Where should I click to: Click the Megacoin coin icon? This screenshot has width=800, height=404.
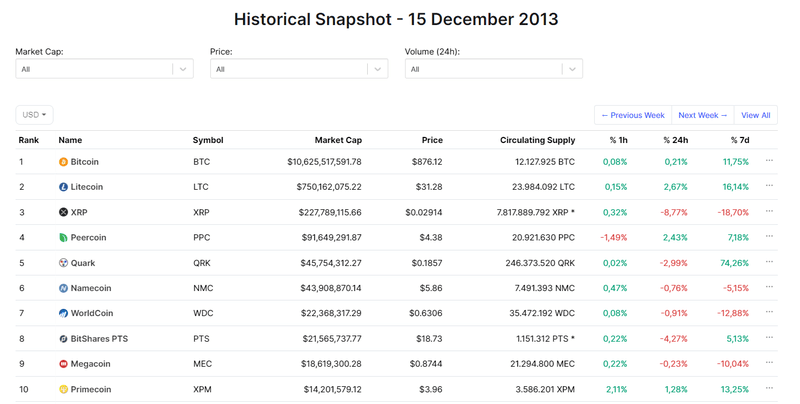(x=63, y=364)
